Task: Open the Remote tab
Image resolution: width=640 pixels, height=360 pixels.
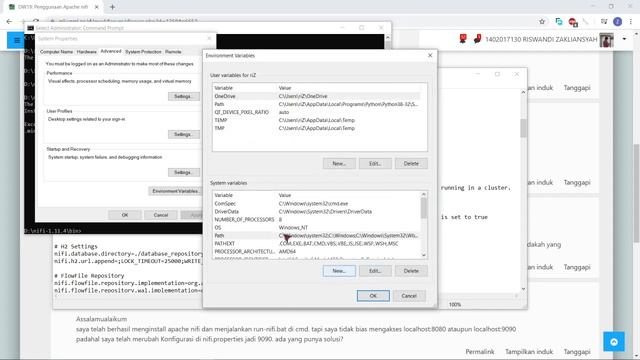Action: coord(173,52)
